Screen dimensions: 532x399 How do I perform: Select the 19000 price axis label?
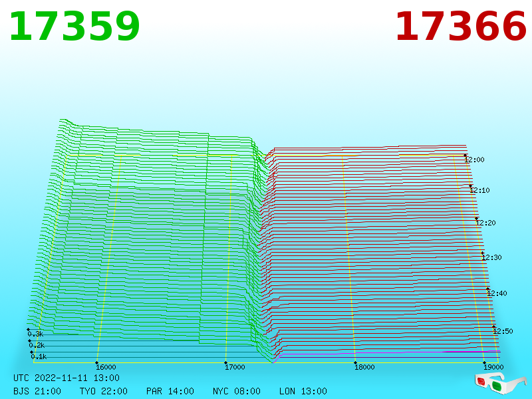(493, 367)
